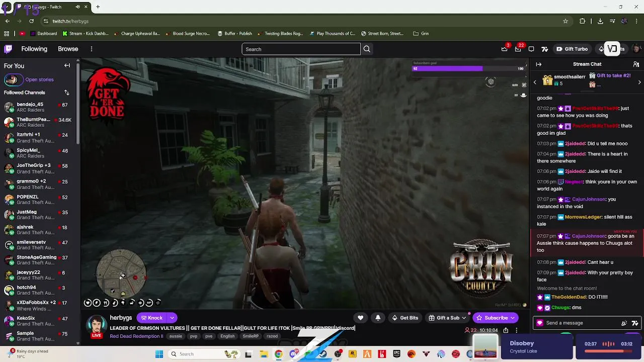
Task: Click the SmileRP tag
Action: (x=251, y=336)
